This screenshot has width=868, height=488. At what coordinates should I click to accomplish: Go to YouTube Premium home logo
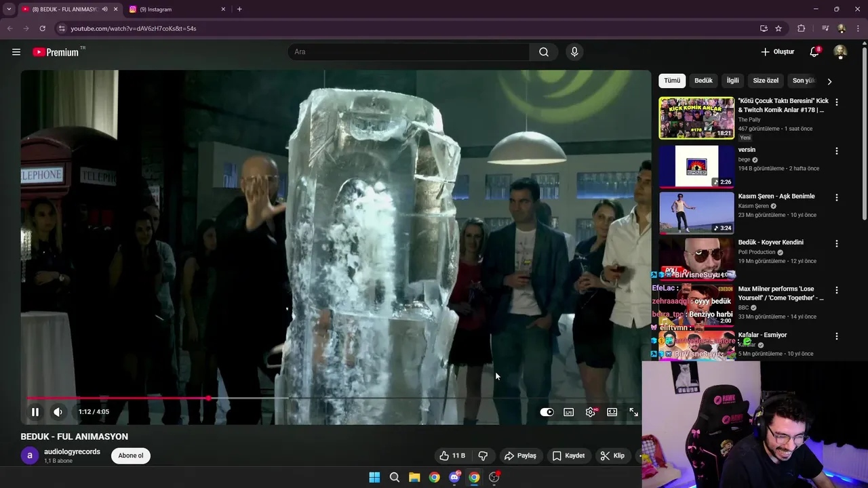[x=56, y=52]
